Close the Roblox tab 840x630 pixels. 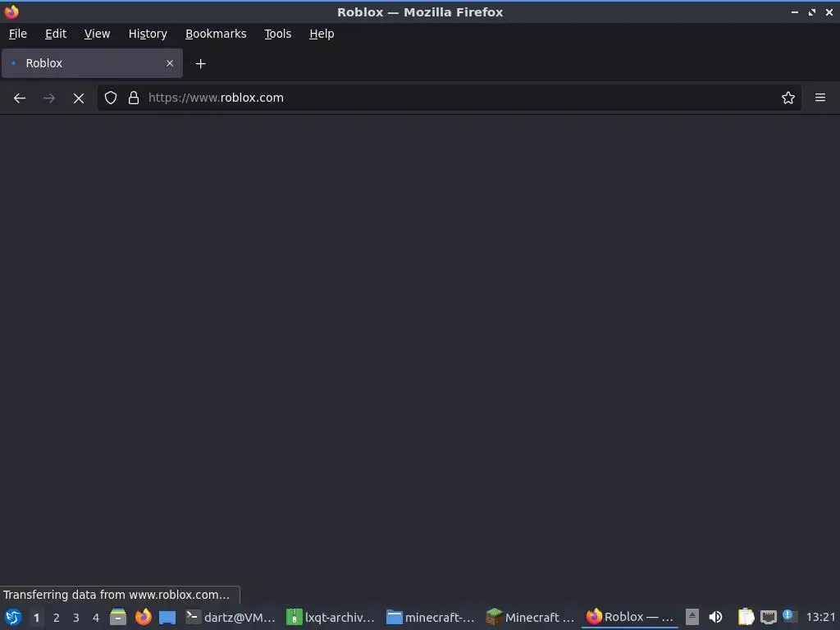pos(170,63)
